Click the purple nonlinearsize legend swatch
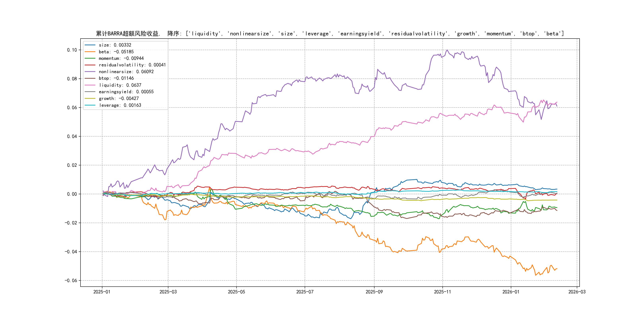 (x=90, y=72)
